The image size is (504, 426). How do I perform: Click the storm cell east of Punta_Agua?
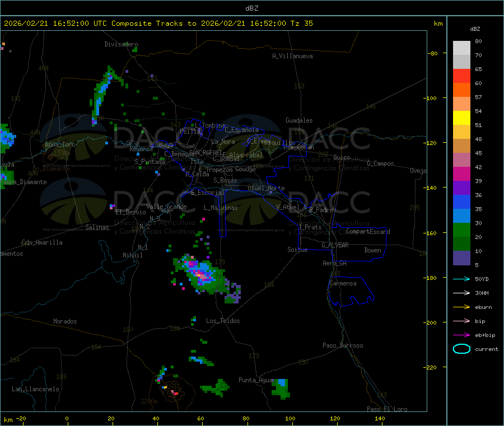pyautogui.click(x=281, y=388)
